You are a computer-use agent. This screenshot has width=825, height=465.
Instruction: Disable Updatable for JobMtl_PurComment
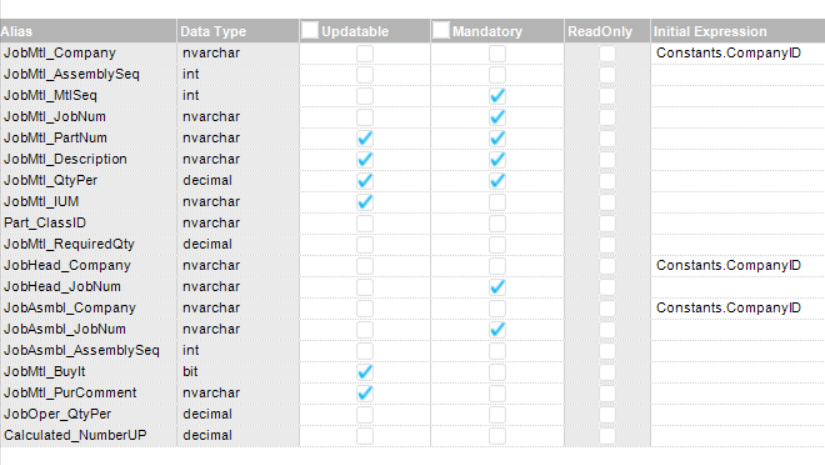365,393
